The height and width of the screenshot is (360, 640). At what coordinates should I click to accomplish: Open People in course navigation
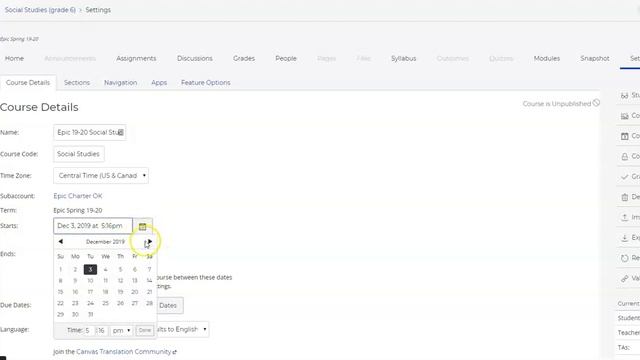(286, 58)
